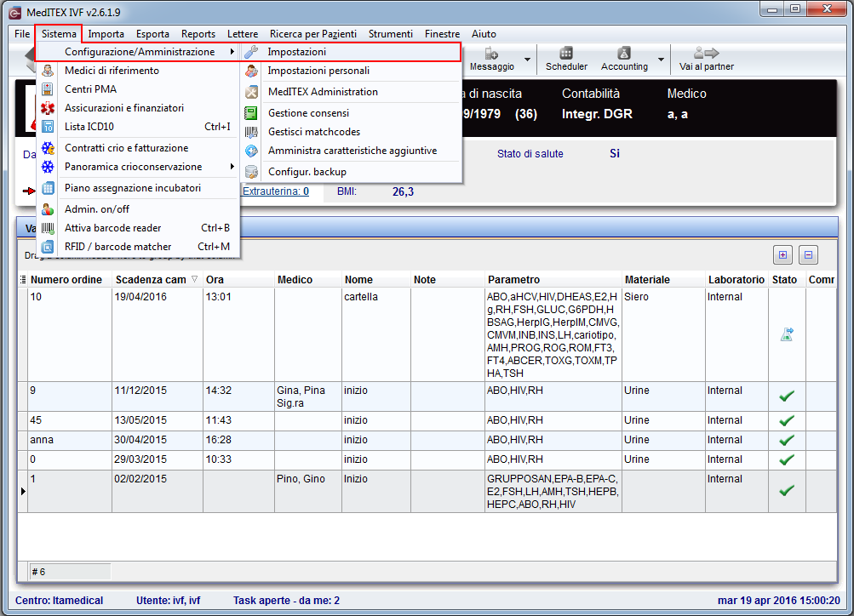Viewport: 854px width, 616px height.
Task: Click the Gestione consensi green icon
Action: tap(251, 113)
